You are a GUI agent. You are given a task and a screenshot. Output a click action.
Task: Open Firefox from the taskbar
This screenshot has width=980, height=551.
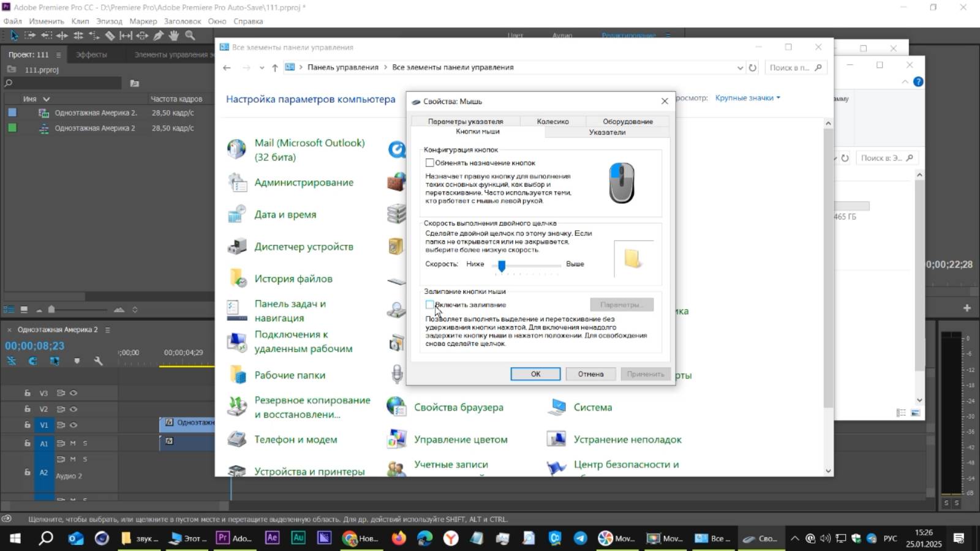(399, 538)
